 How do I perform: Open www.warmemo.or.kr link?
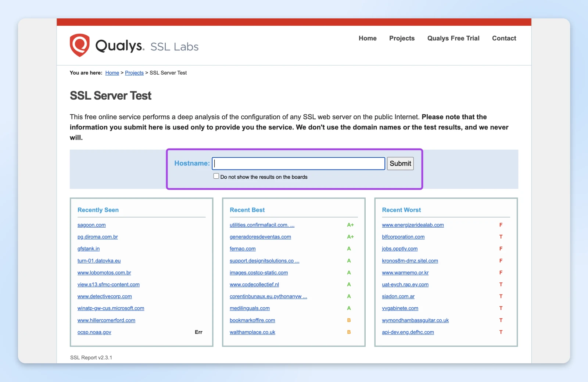[405, 273]
